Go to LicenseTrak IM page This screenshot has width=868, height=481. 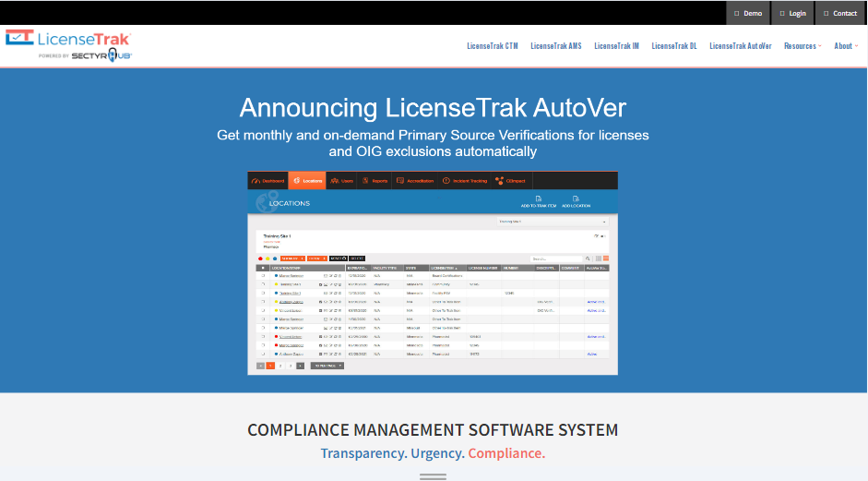[616, 46]
